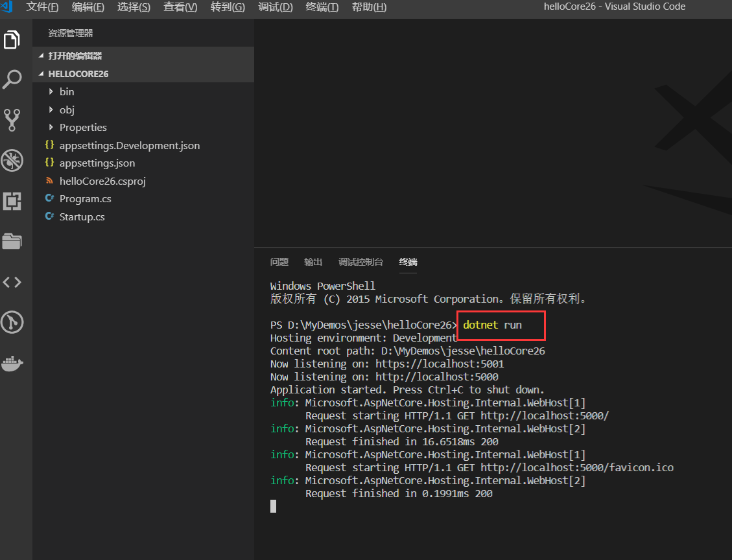
Task: Click the 'Windows PowerShell' header line
Action: [323, 286]
